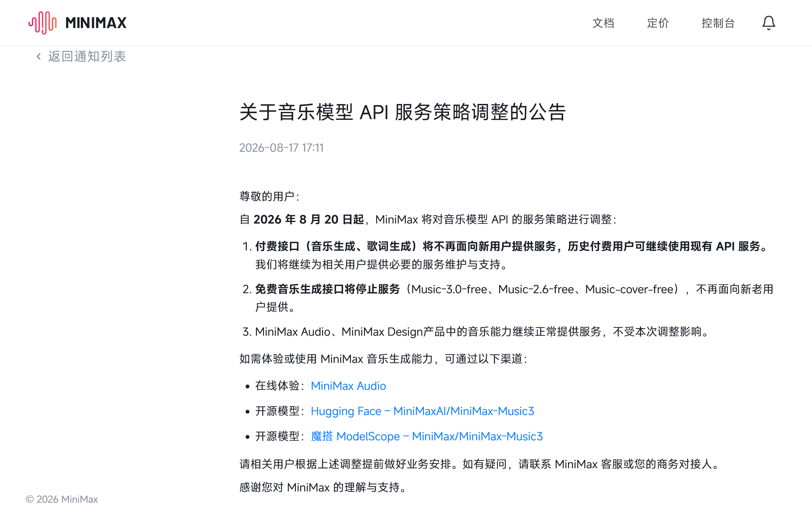Click the bold text 免费音乐生成接口将停止服务
The width and height of the screenshot is (812, 518).
[327, 289]
